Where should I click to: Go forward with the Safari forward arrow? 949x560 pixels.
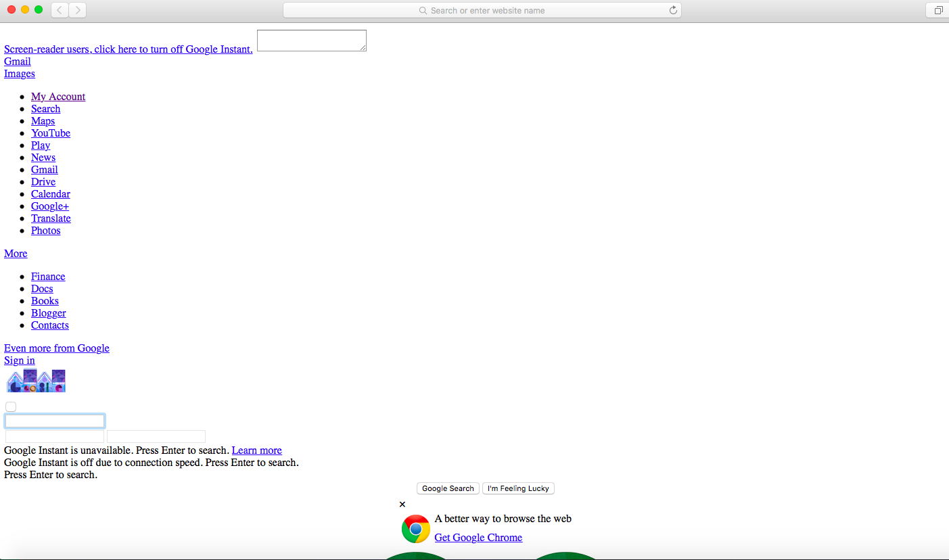pyautogui.click(x=78, y=10)
